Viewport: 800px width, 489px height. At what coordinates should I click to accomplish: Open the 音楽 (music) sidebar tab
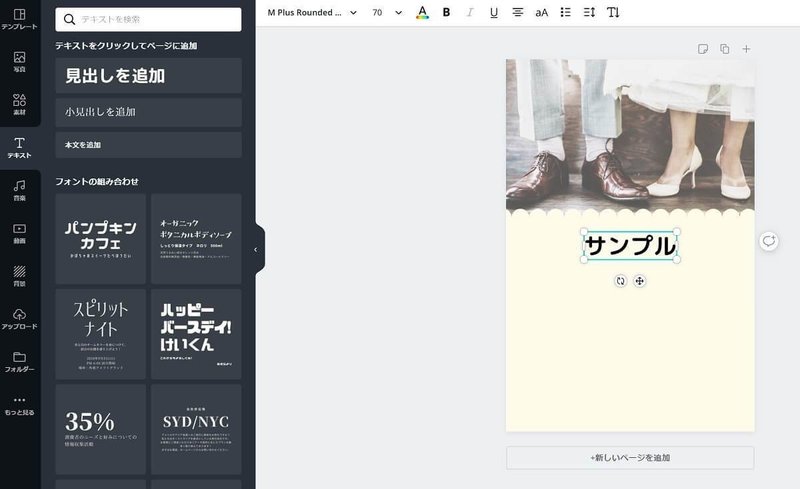pos(19,190)
